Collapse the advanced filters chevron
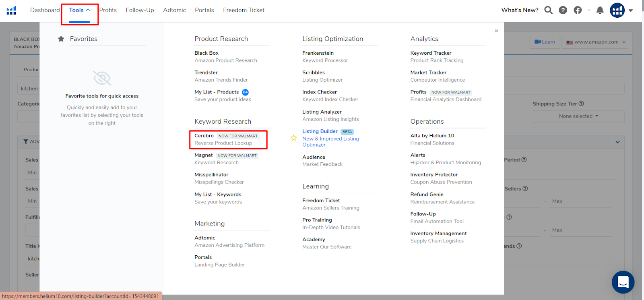The width and height of the screenshot is (644, 300). coord(617,142)
